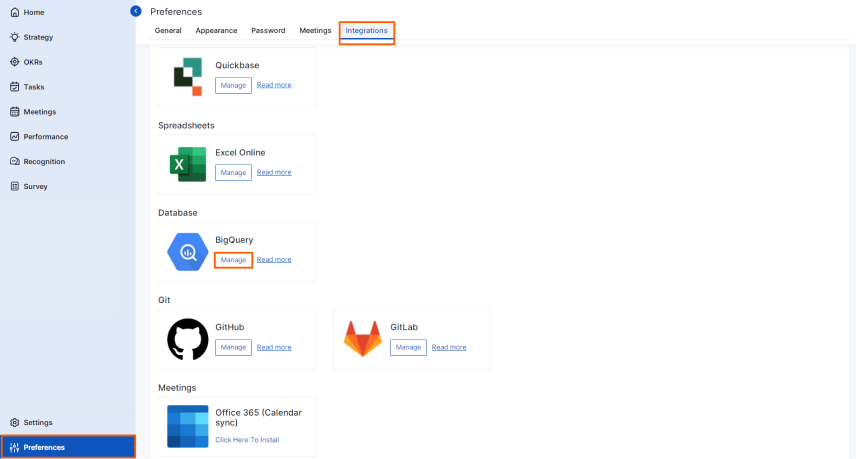
Task: Open Recognition in the sidebar
Action: (44, 161)
